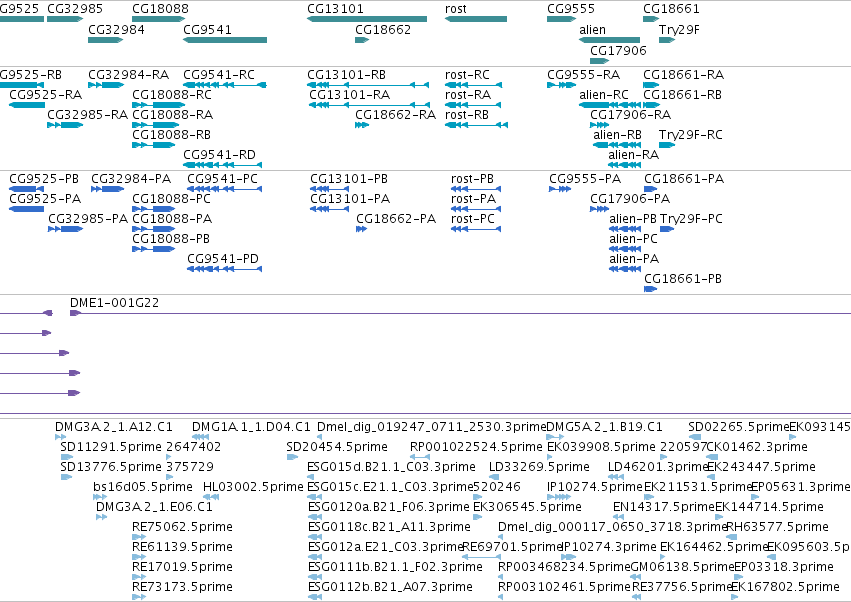Image resolution: width=851 pixels, height=602 pixels.
Task: Select transcript CG32984-RA
Action: [x=106, y=85]
